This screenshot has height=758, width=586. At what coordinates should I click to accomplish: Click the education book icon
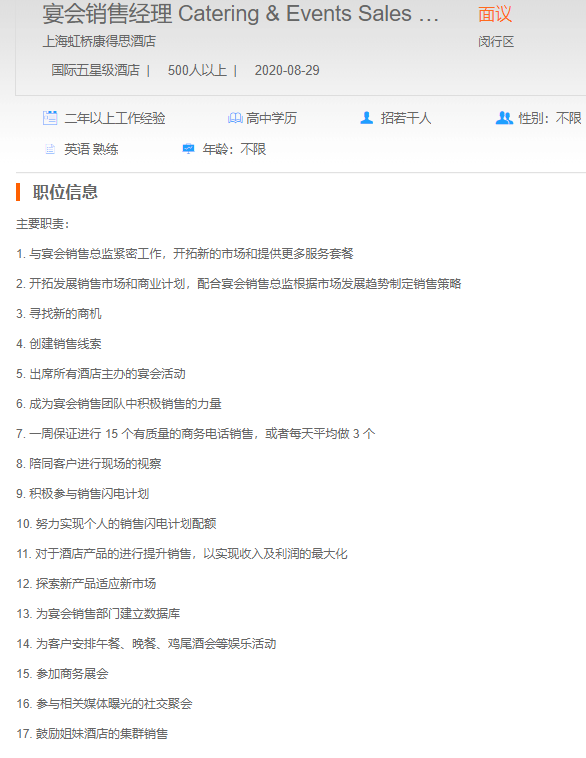235,118
